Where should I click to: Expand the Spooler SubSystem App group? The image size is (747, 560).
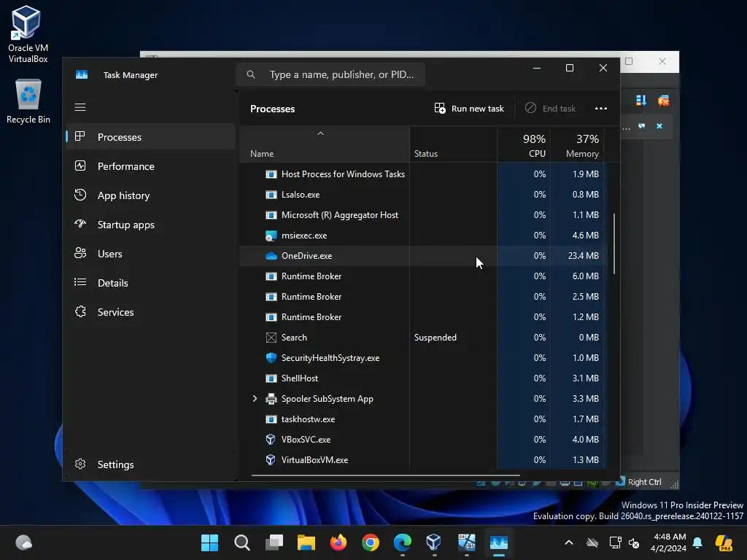coord(255,399)
